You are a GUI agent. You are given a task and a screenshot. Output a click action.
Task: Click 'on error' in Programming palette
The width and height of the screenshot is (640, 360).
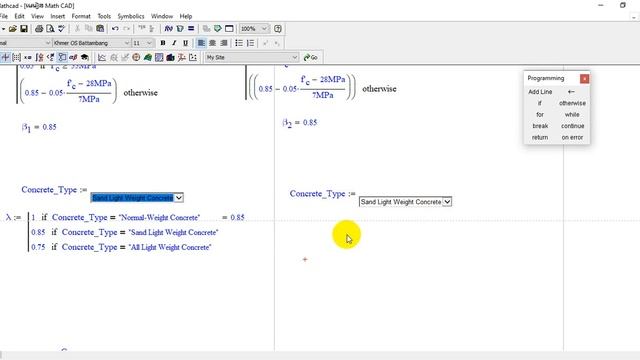click(572, 138)
